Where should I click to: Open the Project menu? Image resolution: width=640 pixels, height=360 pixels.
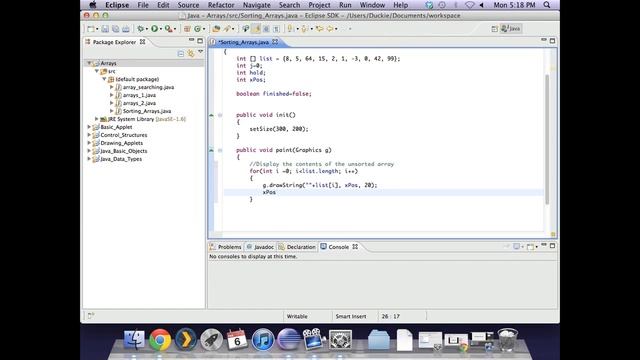coord(319,5)
